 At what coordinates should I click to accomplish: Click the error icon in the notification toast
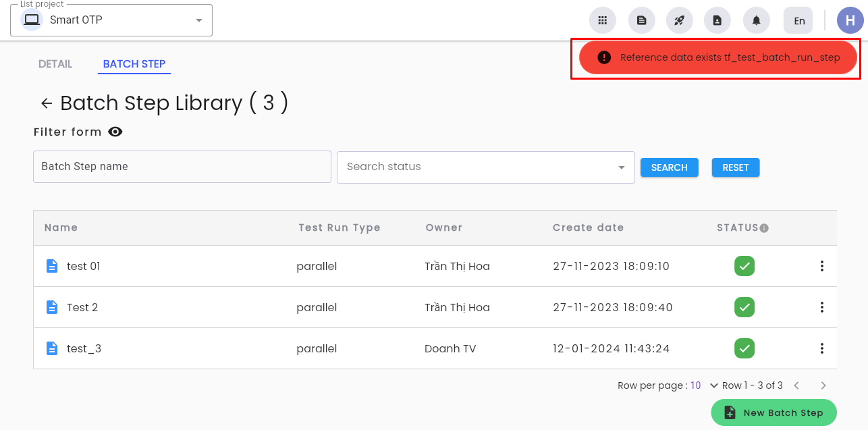point(604,57)
